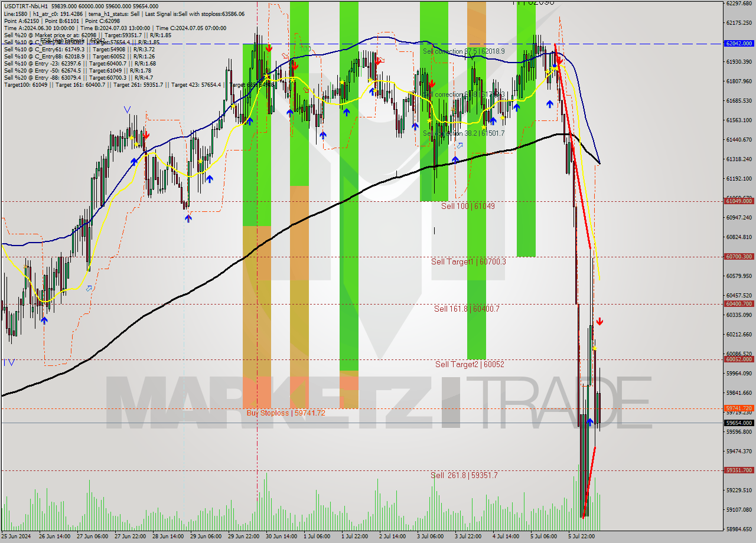Click the symbol title 'USDTIRT-Nbi,H1'

click(x=26, y=6)
